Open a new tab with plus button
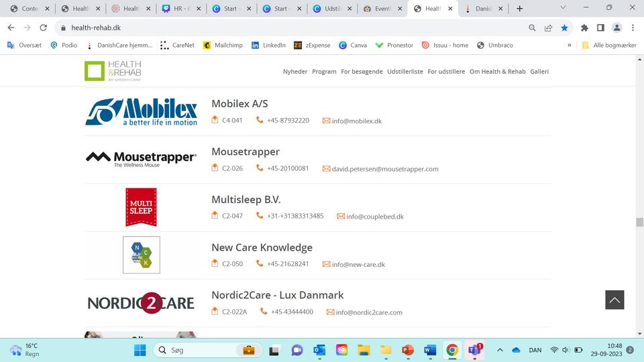Image resolution: width=644 pixels, height=362 pixels. (x=519, y=8)
